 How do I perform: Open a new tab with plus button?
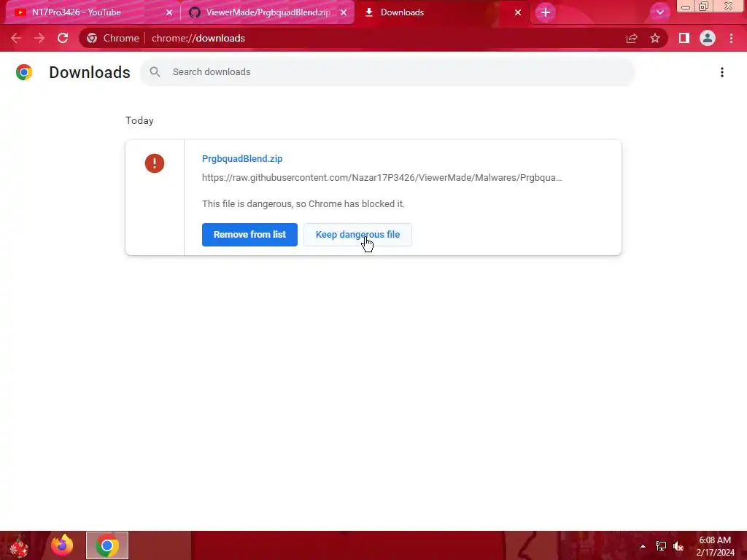click(x=546, y=12)
